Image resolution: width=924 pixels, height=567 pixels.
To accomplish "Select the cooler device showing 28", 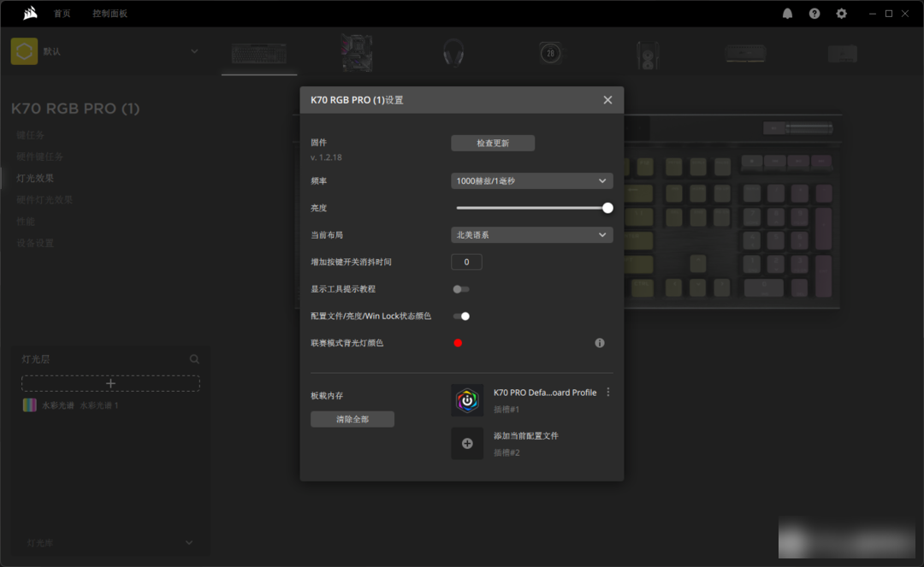I will 550,54.
